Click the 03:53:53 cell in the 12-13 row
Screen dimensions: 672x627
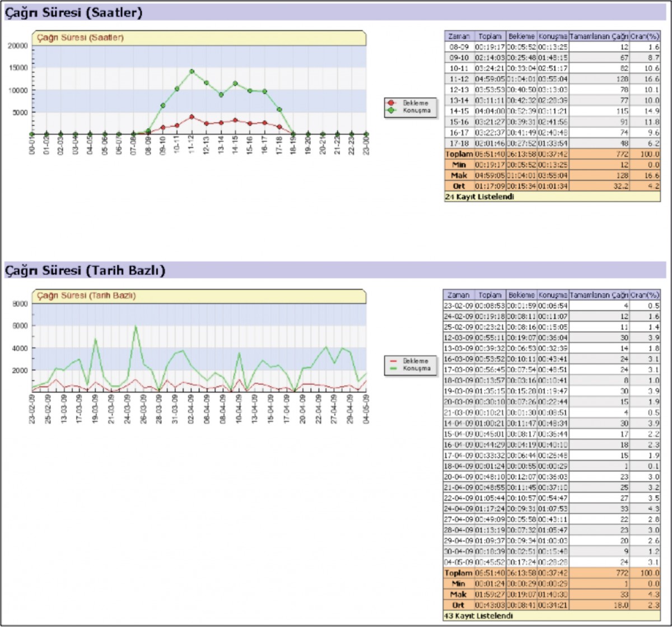tap(490, 90)
